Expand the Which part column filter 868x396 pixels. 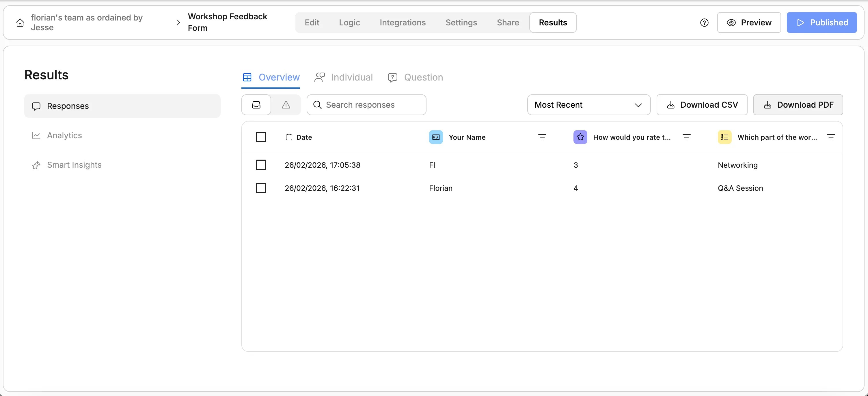831,137
